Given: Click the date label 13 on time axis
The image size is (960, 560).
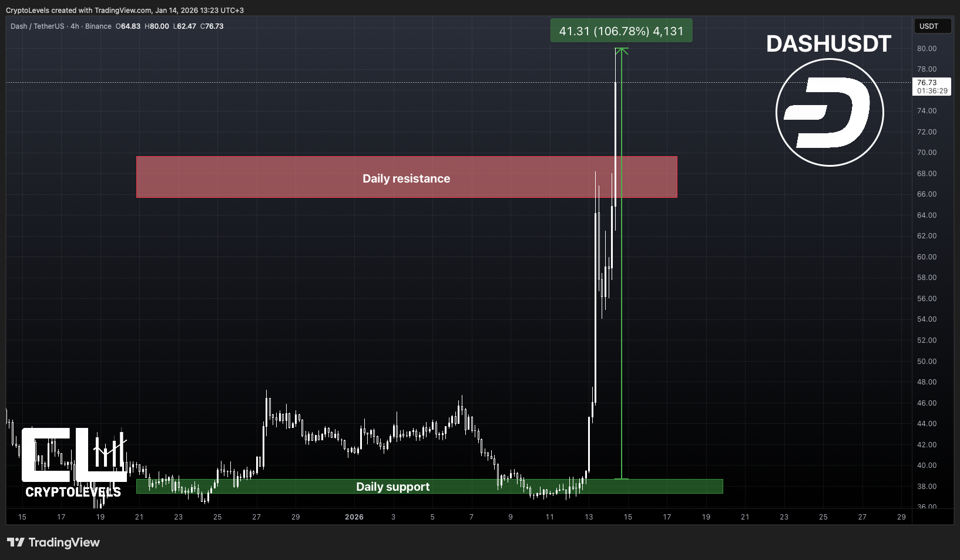Looking at the screenshot, I should tap(589, 517).
